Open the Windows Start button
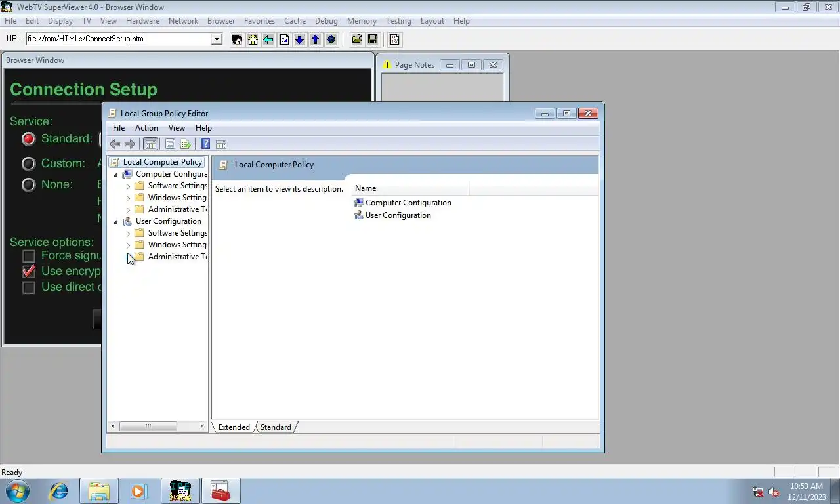This screenshot has width=840, height=504. (x=18, y=491)
